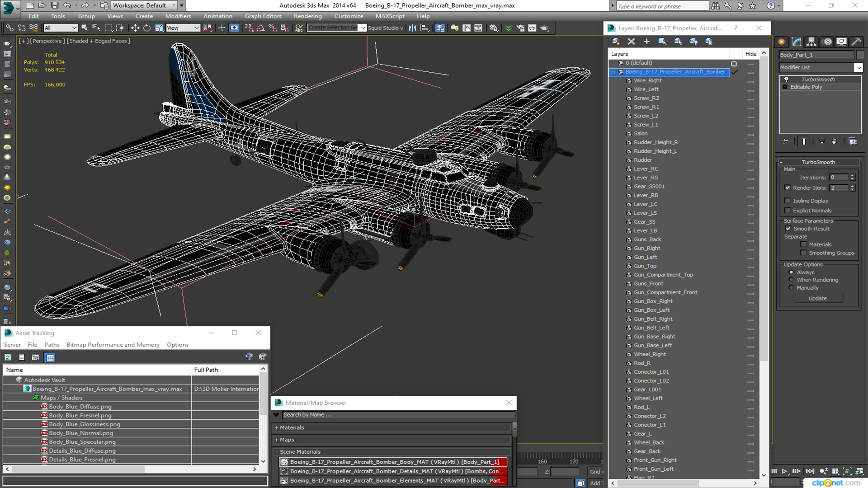Click the Undo arrow in title bar
This screenshot has height=488, width=868.
click(x=67, y=5)
